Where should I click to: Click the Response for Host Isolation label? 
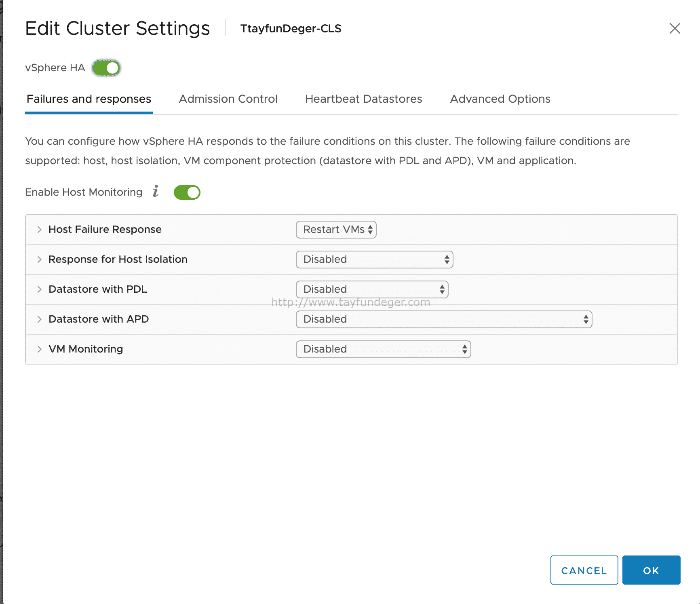(118, 260)
